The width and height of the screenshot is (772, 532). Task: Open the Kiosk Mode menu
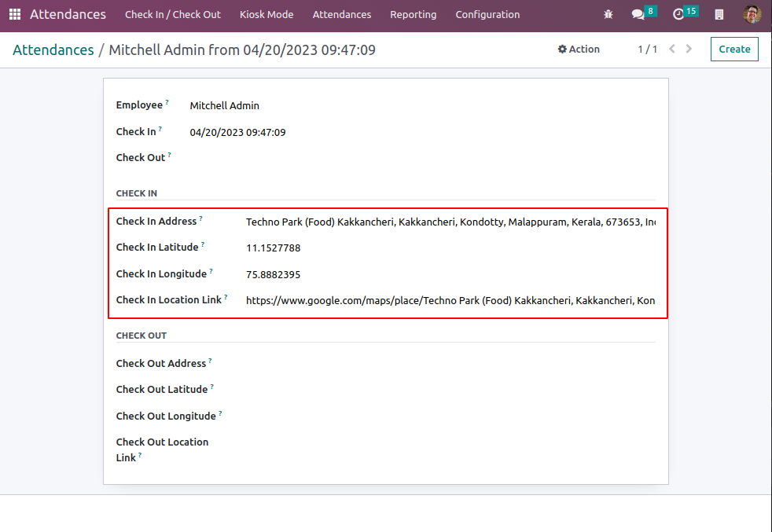(x=267, y=15)
